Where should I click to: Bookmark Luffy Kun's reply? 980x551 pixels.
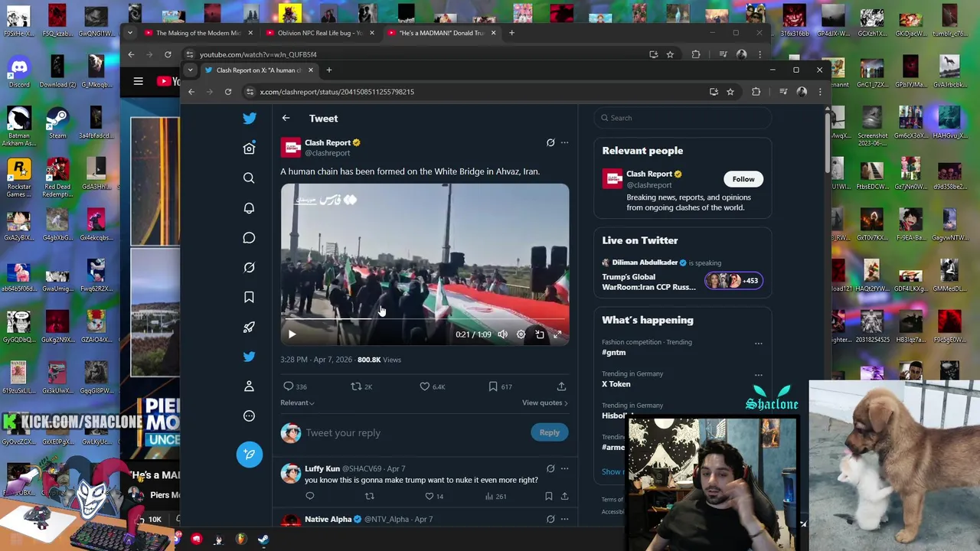548,497
